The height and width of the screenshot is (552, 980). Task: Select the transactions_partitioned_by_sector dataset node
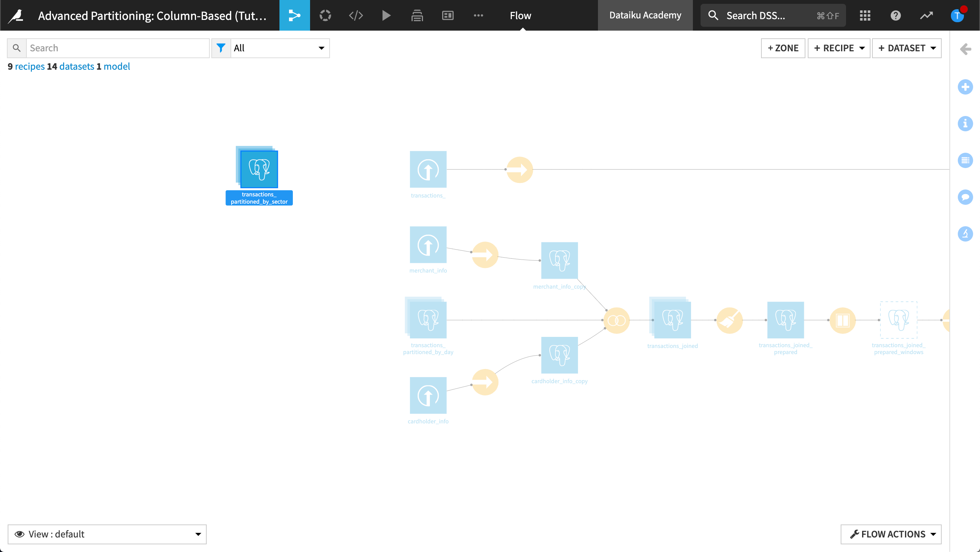point(259,169)
